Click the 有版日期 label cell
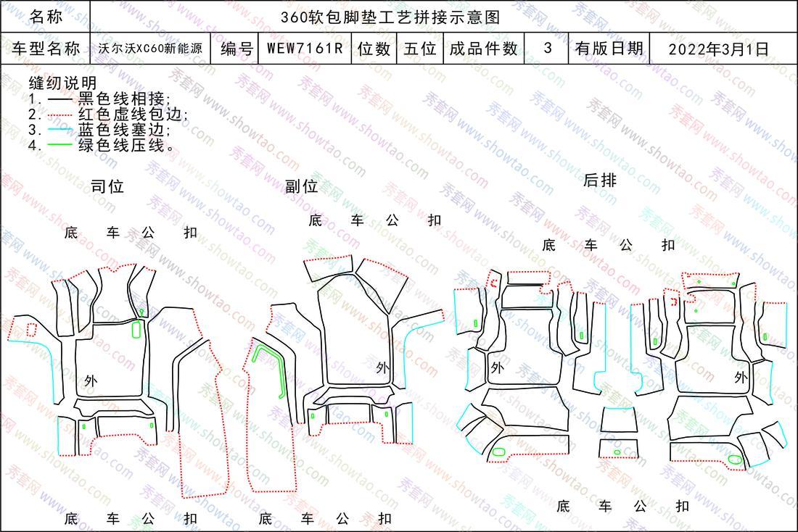798x532 pixels. coord(609,49)
